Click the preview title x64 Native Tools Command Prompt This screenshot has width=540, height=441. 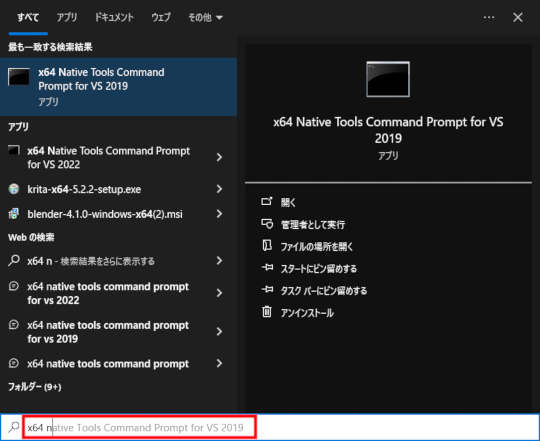pos(388,130)
